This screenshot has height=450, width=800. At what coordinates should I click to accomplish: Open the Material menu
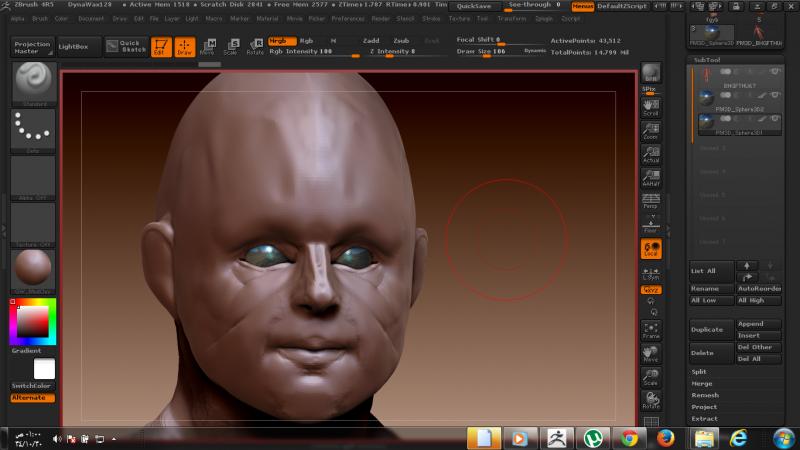pos(267,19)
